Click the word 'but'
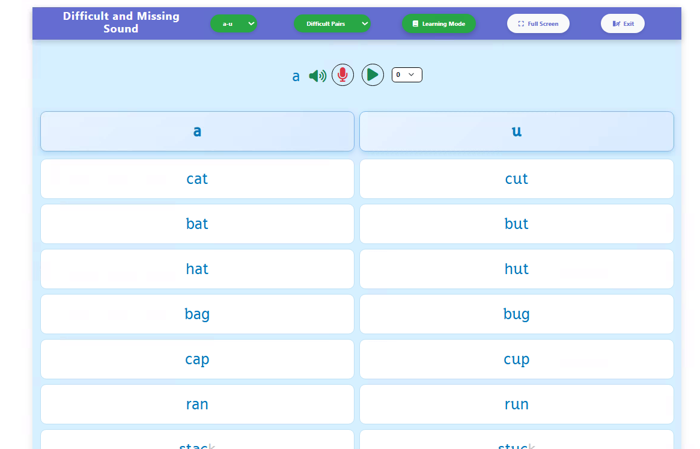This screenshot has height=449, width=700. tap(517, 224)
